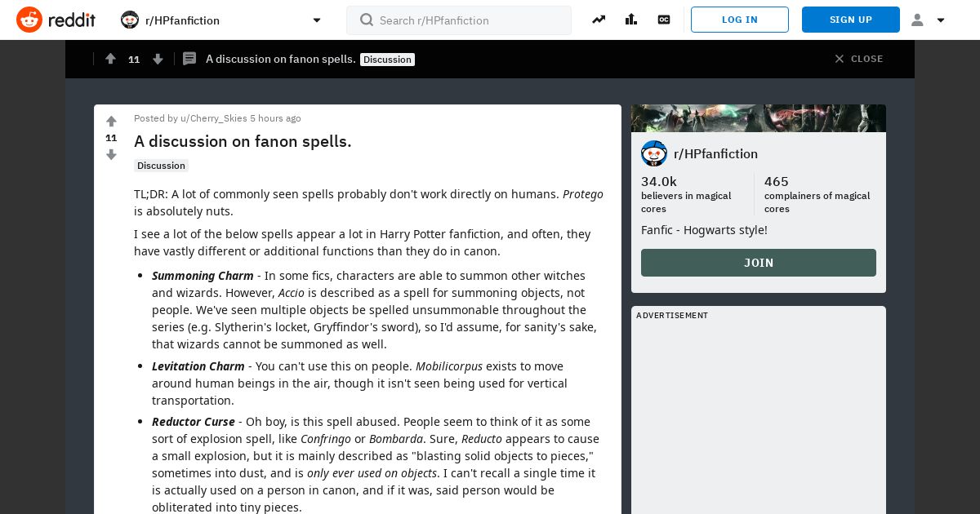Viewport: 980px width, 514px height.
Task: Expand the r/HPfanfiction community dropdown arrow
Action: [x=317, y=20]
